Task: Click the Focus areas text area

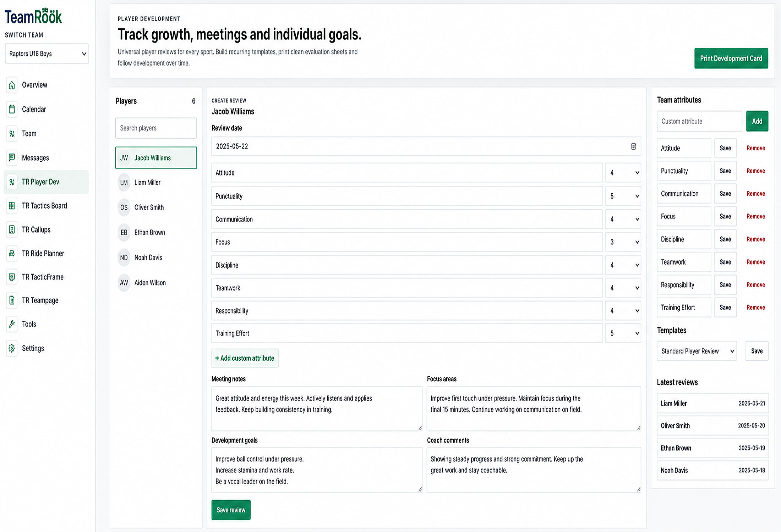Action: tap(534, 409)
